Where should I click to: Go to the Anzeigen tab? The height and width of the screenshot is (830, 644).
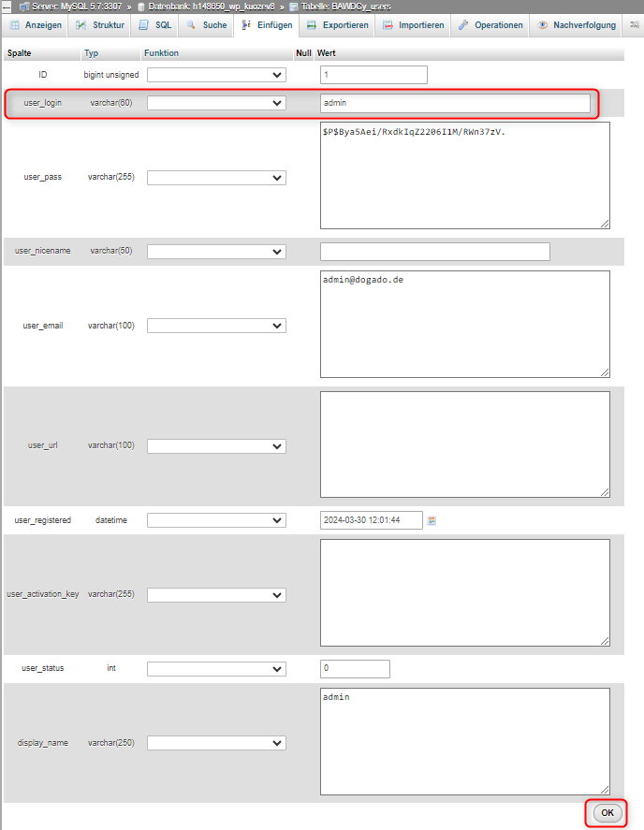point(36,25)
